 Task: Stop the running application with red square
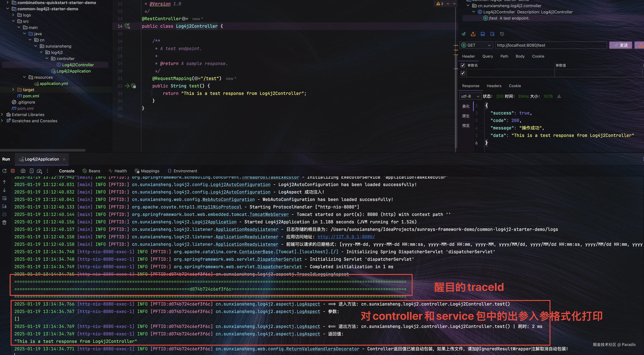[x=13, y=171]
